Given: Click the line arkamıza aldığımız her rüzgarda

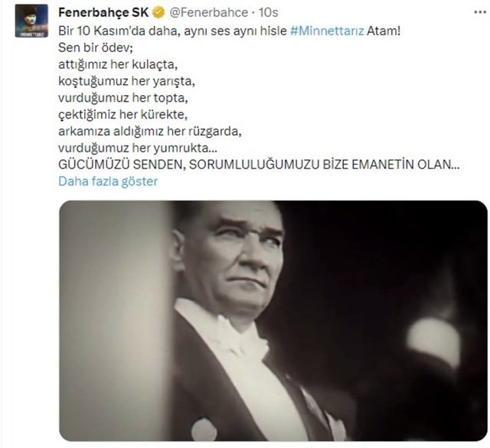Looking at the screenshot, I should click(150, 131).
